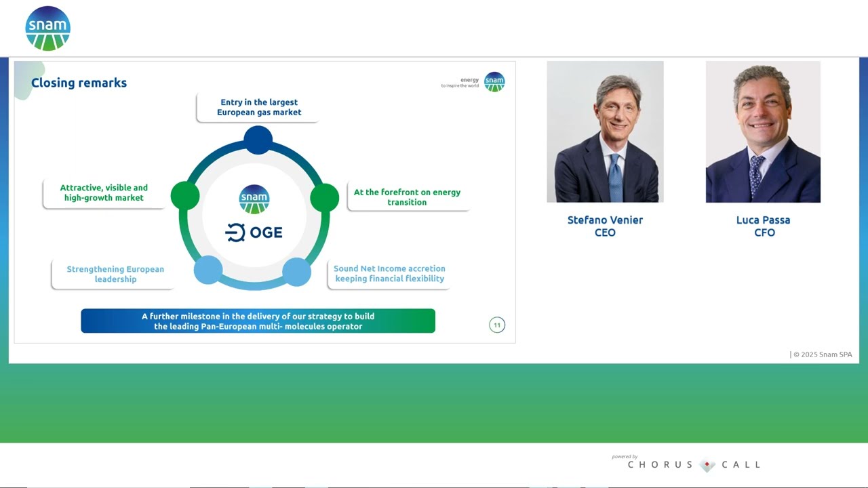868x488 pixels.
Task: Click the OGE logo in the ring center
Action: pos(254,232)
